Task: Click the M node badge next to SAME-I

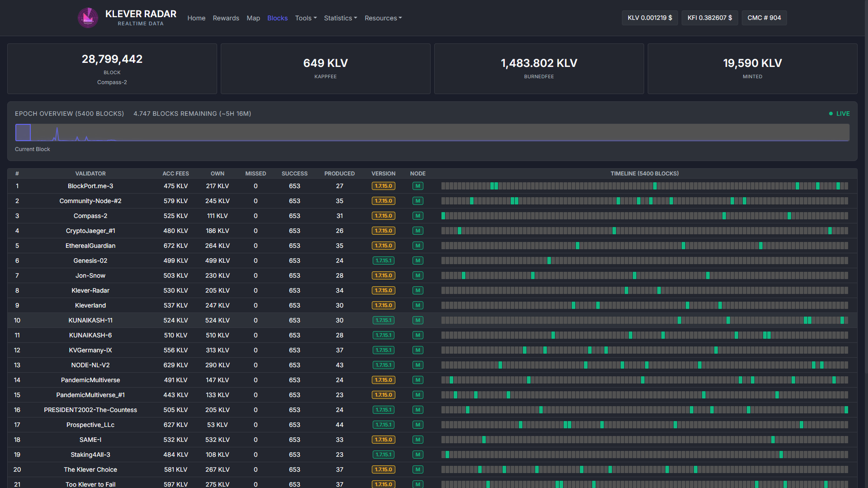Action: 417,440
